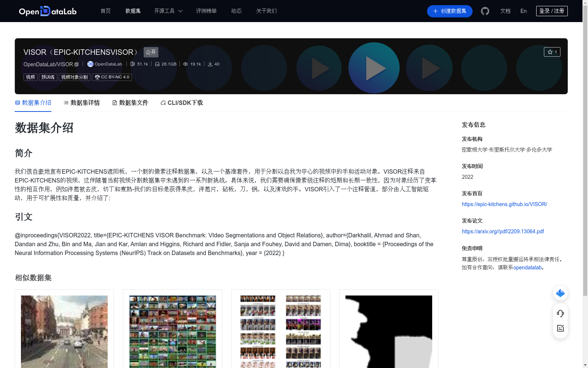Open 数据集 navigation item
Viewport: 588px width, 368px height.
pos(133,11)
